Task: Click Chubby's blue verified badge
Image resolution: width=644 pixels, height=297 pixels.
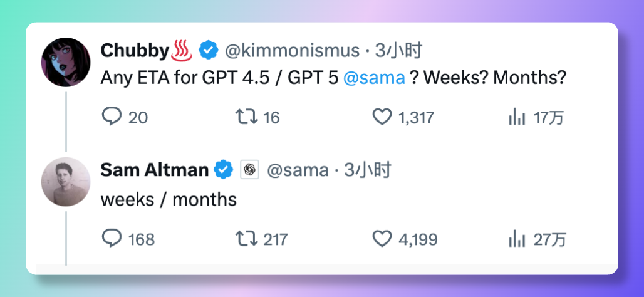Action: (209, 49)
